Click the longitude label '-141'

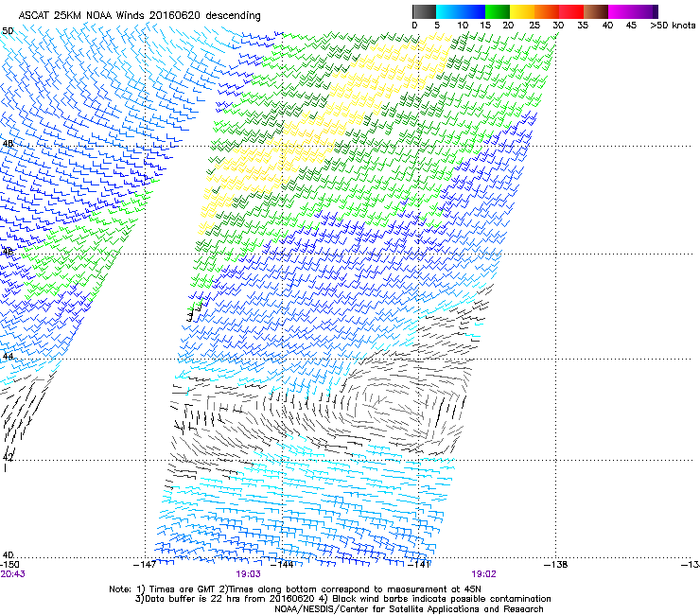point(419,565)
